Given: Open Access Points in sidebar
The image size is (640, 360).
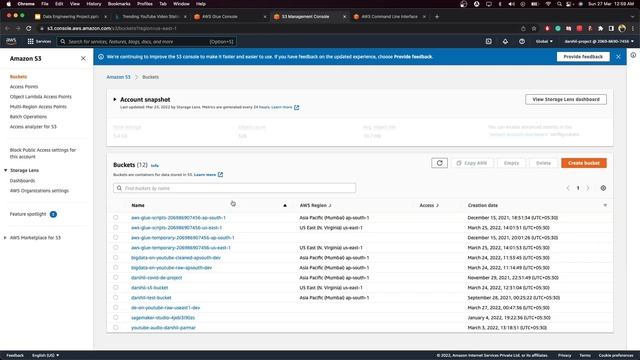Looking at the screenshot, I should tap(24, 87).
